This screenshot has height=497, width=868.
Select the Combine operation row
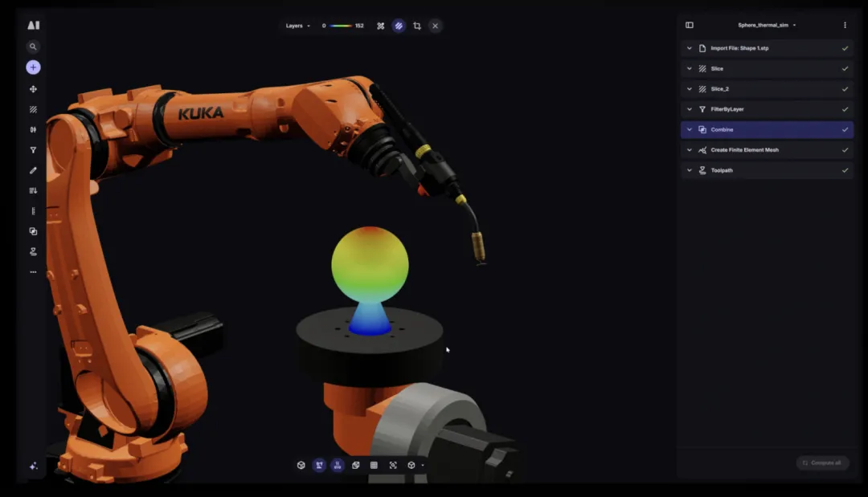click(x=768, y=129)
